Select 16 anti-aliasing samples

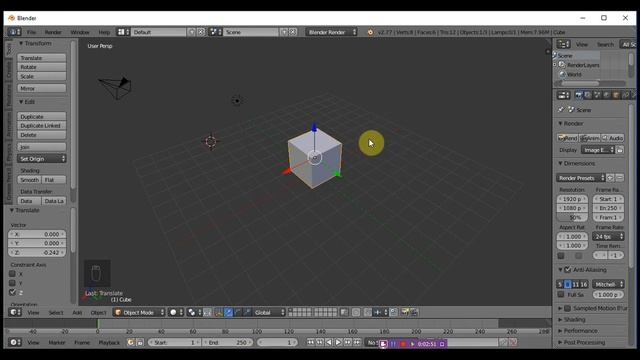[x=584, y=284]
